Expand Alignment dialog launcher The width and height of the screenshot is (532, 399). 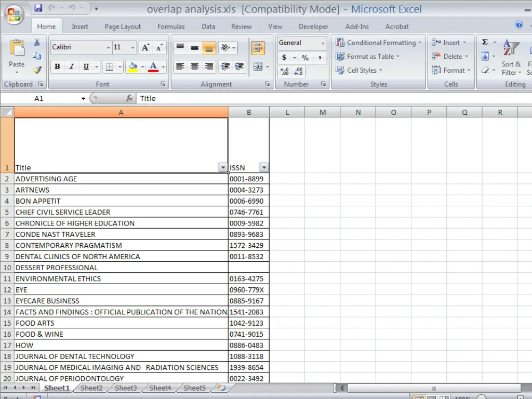point(268,84)
